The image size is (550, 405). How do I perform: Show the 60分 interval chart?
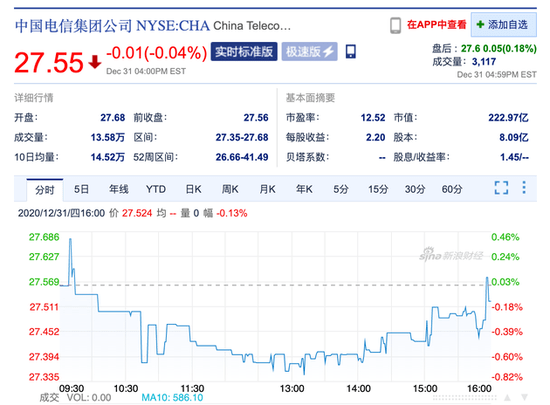tap(452, 189)
